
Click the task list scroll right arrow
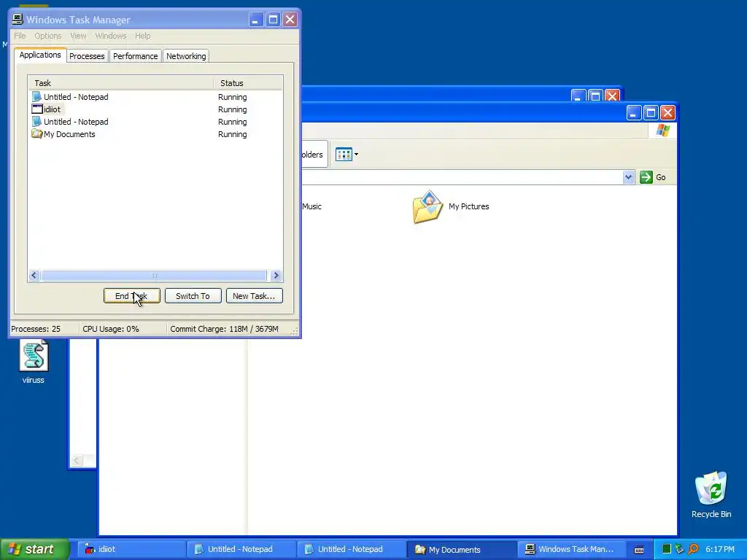(276, 275)
